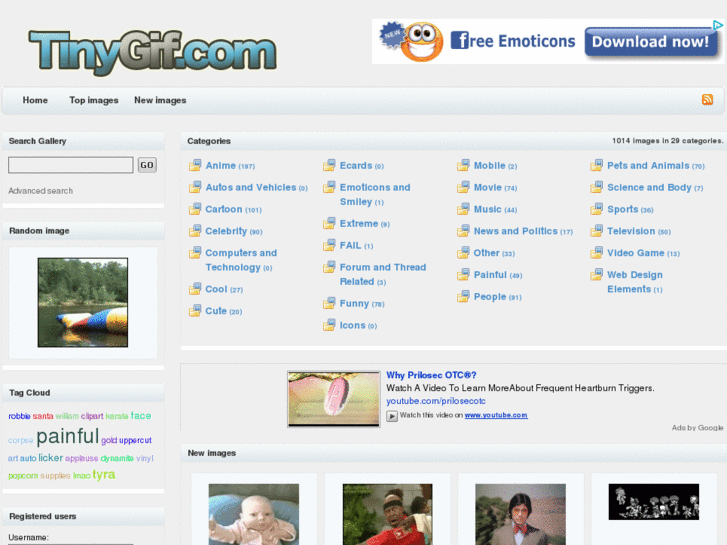727x545 pixels.
Task: Click the Ads by Google label
Action: click(697, 428)
